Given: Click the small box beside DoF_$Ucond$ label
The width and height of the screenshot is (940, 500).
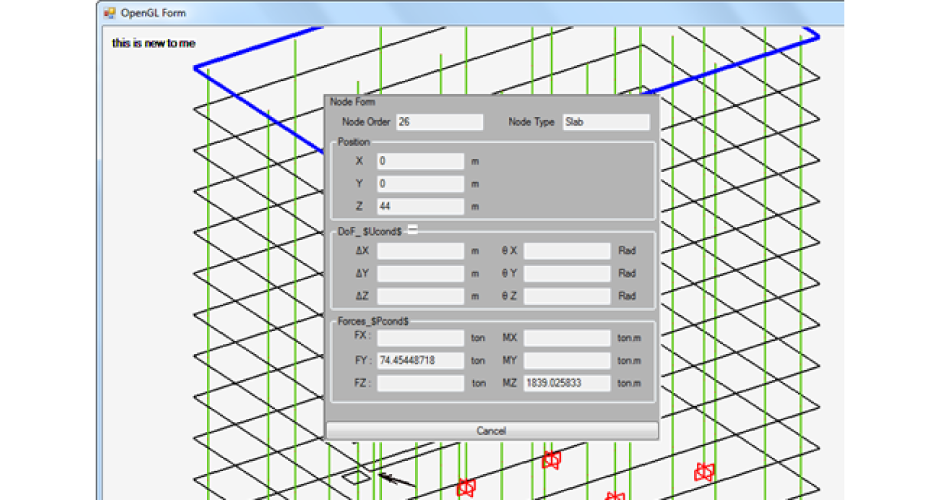Looking at the screenshot, I should coord(412,229).
